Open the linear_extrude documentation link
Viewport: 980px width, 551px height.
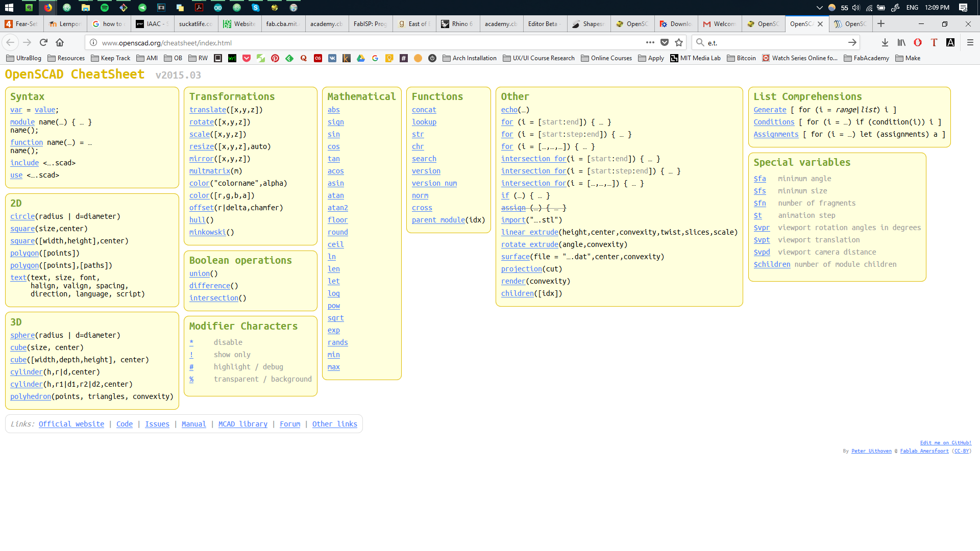click(x=530, y=232)
